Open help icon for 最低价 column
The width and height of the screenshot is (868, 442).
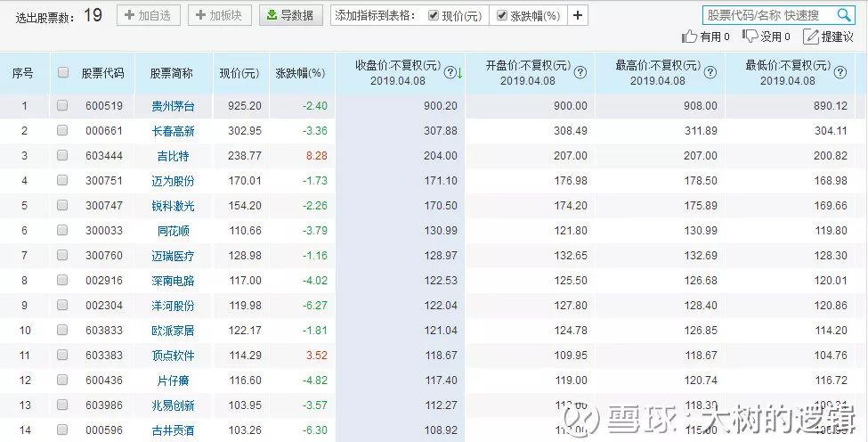[840, 72]
